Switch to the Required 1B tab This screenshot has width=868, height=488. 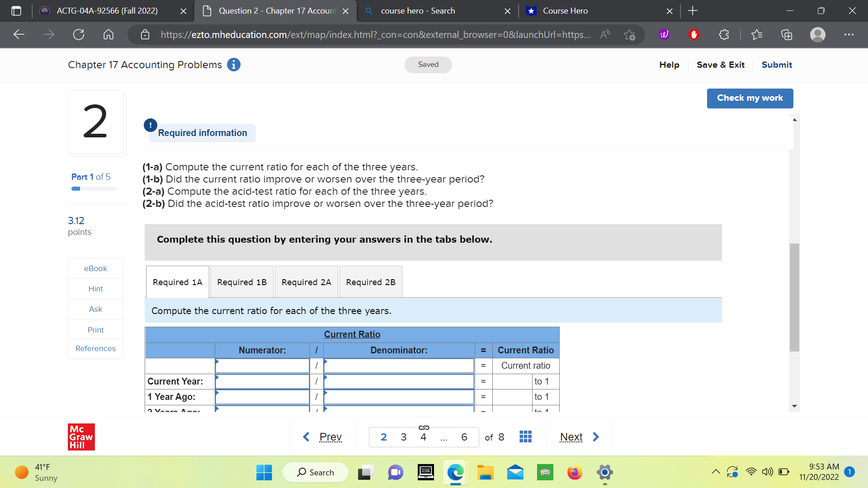pyautogui.click(x=241, y=282)
